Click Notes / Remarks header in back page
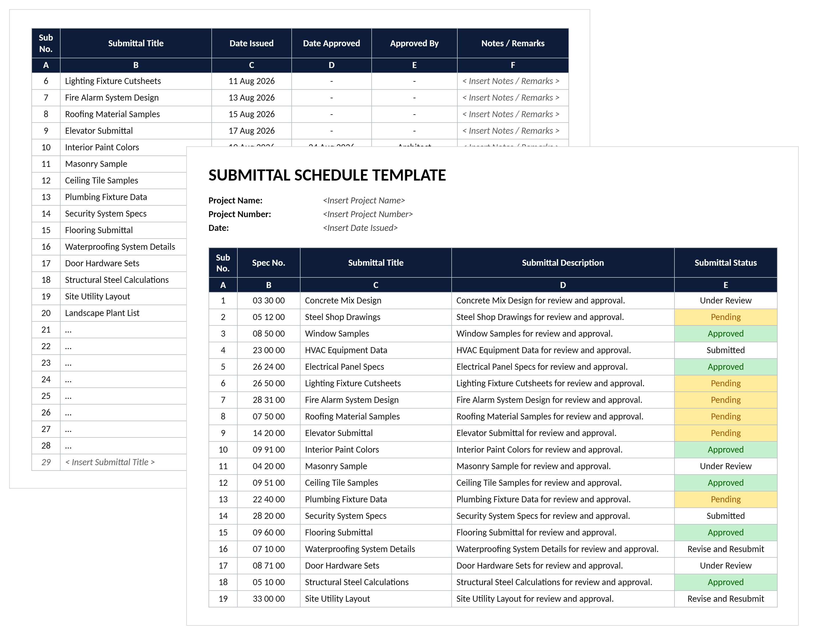This screenshot has height=644, width=817. (x=513, y=43)
